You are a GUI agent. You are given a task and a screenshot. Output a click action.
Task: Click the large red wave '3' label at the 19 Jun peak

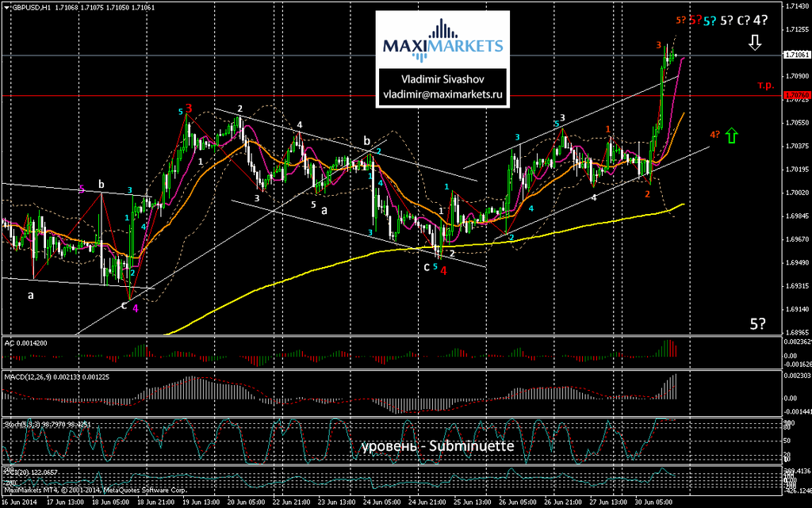189,108
